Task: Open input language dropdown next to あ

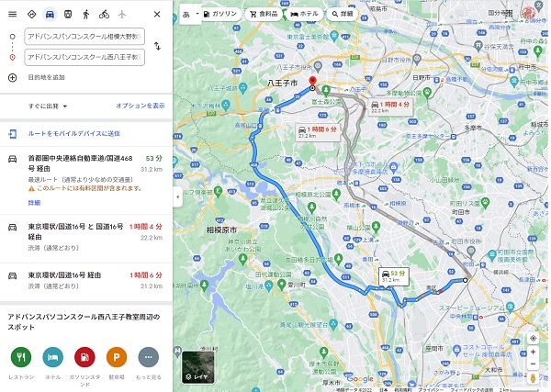Action: [x=197, y=14]
